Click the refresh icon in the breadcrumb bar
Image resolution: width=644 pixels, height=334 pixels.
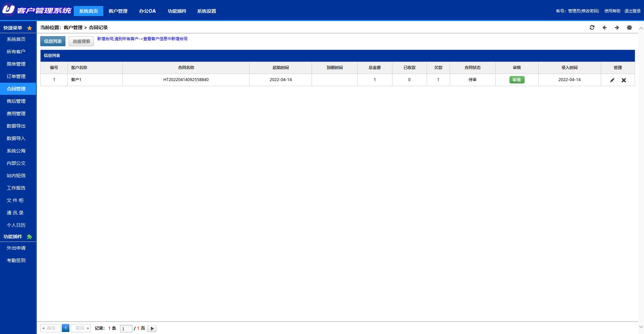592,27
